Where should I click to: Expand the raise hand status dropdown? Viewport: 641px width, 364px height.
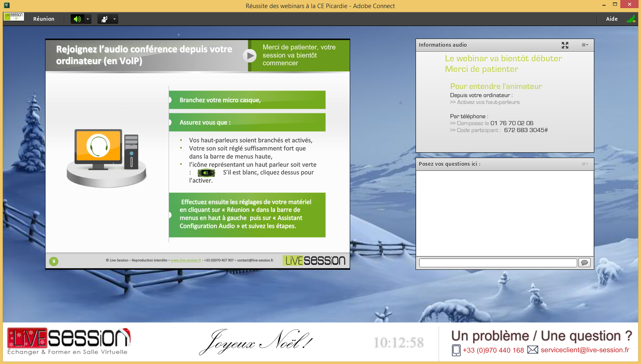coord(115,19)
